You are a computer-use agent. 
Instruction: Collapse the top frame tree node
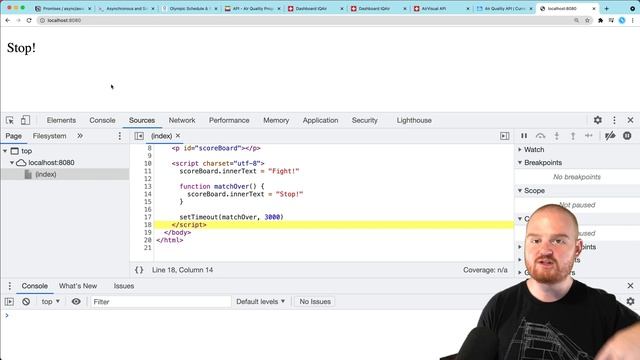point(5,151)
